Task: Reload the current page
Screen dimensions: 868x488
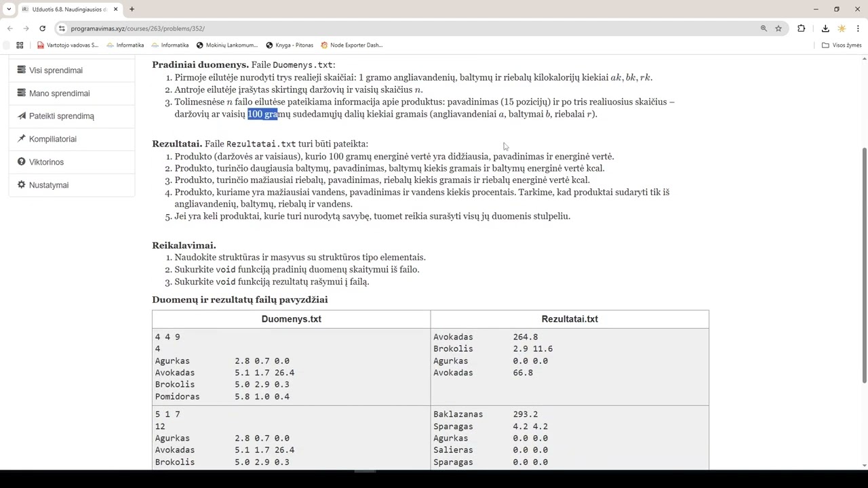Action: click(43, 28)
